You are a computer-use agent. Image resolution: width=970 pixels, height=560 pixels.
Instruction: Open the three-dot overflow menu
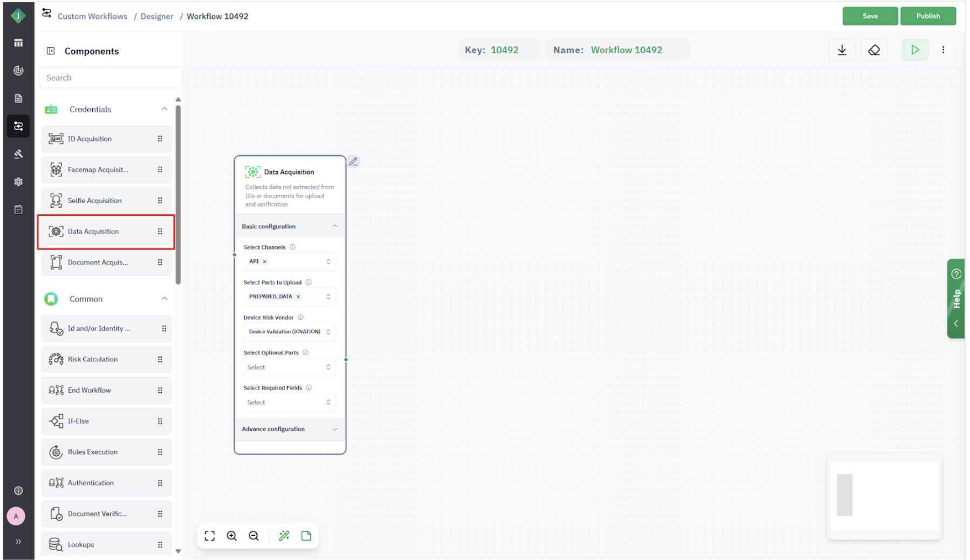944,50
